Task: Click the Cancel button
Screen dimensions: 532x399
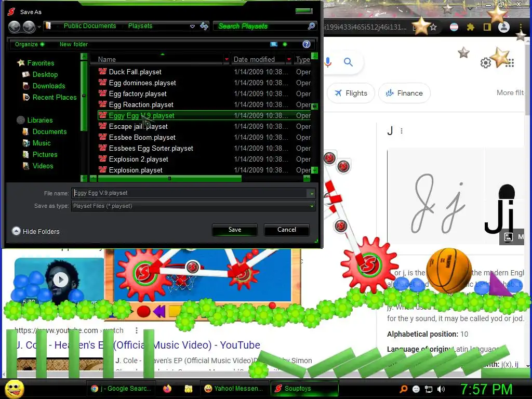Action: click(x=287, y=230)
